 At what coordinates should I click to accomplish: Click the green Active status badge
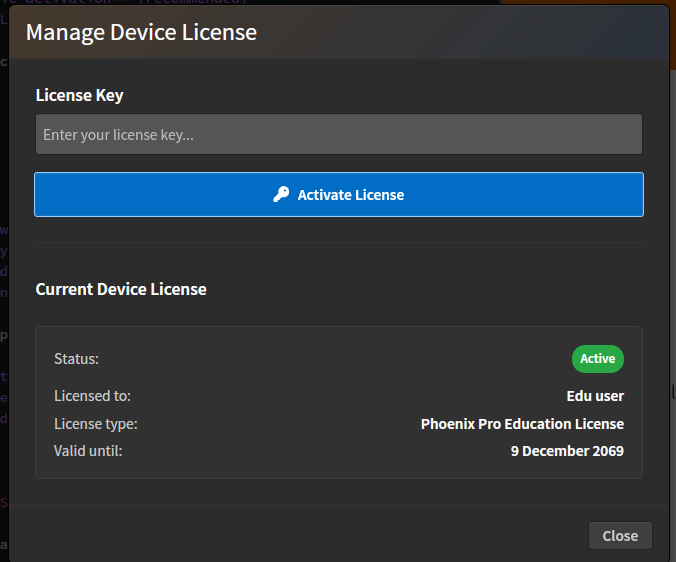click(597, 359)
